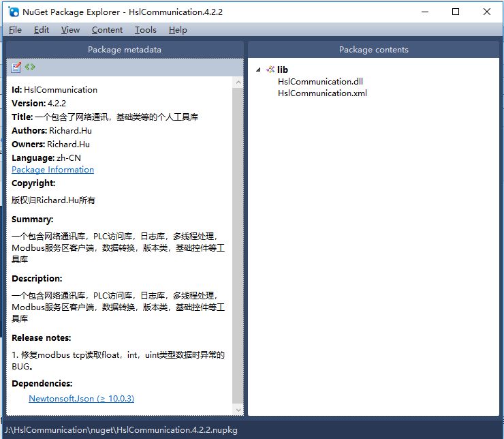Click the Id value HslCommunication
Screen dimensions: 504x439
(x=61, y=90)
